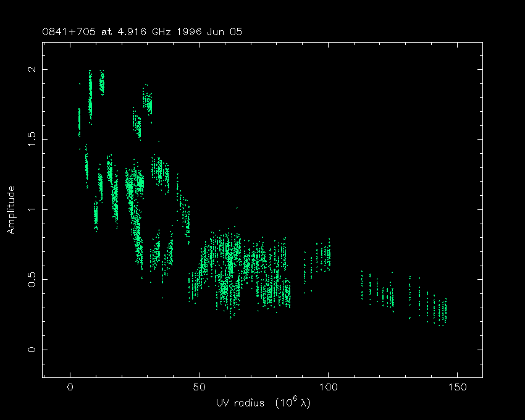The width and height of the screenshot is (525, 420).
Task: Pick the rightmost data cluster near UV radius 145
Action: pyautogui.click(x=444, y=312)
